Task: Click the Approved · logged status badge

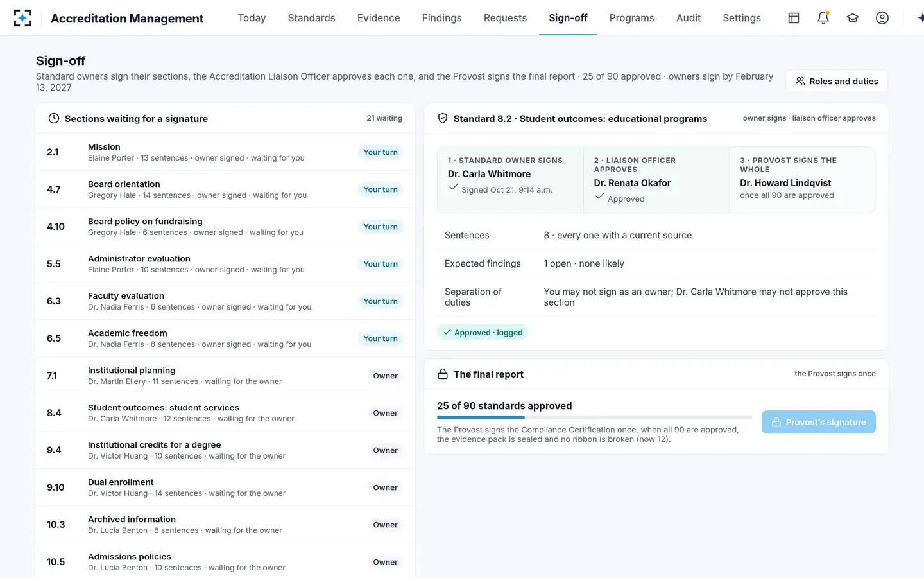Action: pyautogui.click(x=483, y=333)
